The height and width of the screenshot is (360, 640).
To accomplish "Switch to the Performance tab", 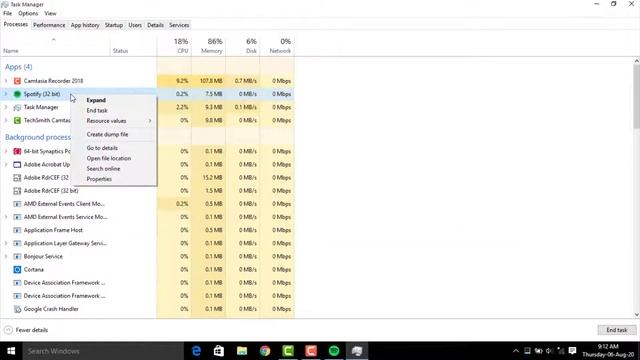I will [49, 25].
